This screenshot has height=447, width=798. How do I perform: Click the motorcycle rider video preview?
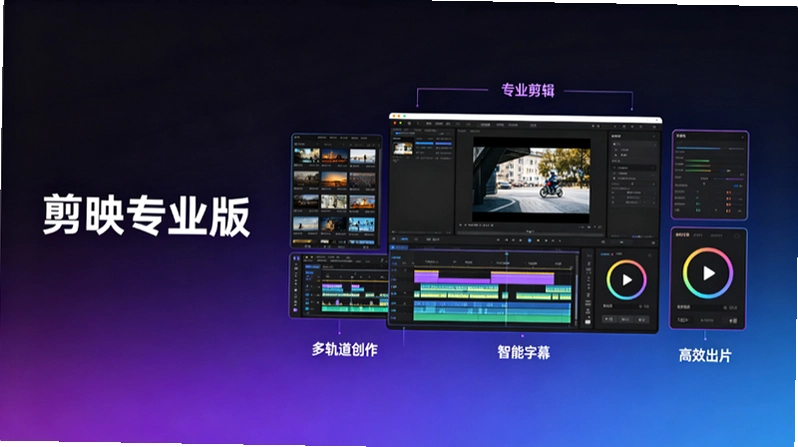(x=531, y=180)
